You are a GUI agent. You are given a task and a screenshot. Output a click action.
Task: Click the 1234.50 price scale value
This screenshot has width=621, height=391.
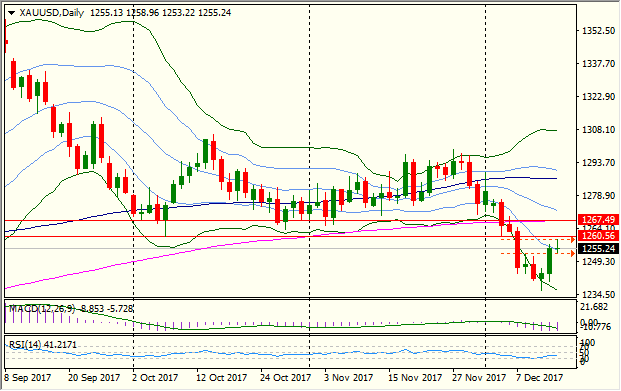pyautogui.click(x=598, y=295)
